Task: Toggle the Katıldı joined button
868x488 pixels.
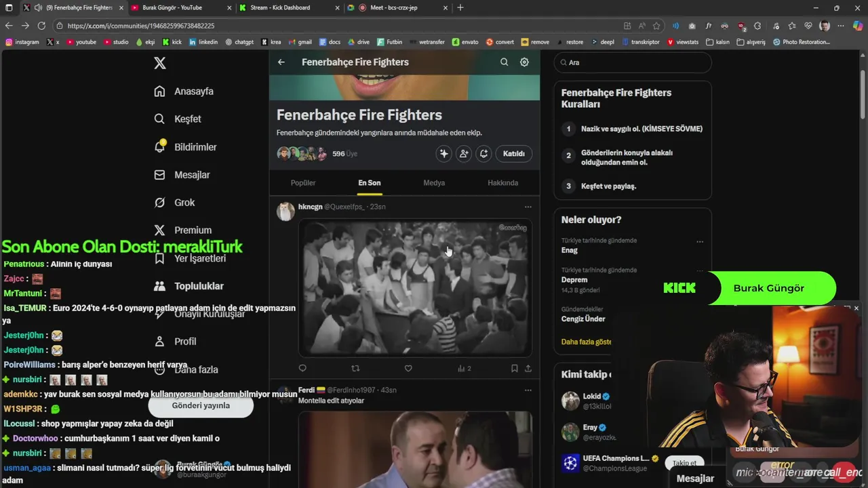Action: 513,154
